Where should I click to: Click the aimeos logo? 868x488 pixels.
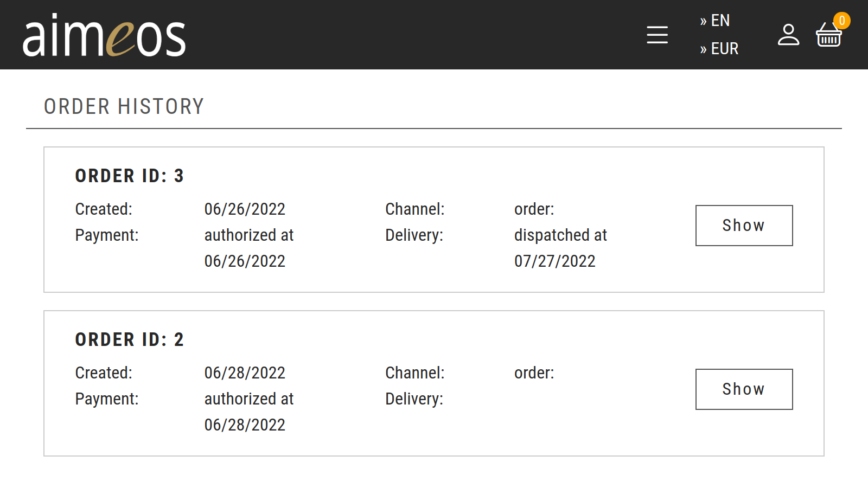pos(104,36)
